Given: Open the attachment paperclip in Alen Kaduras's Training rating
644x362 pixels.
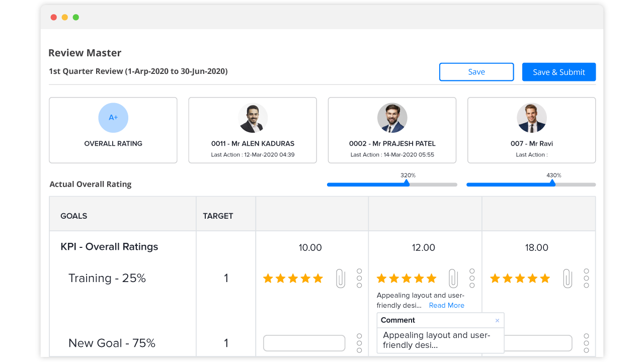Looking at the screenshot, I should coord(340,278).
